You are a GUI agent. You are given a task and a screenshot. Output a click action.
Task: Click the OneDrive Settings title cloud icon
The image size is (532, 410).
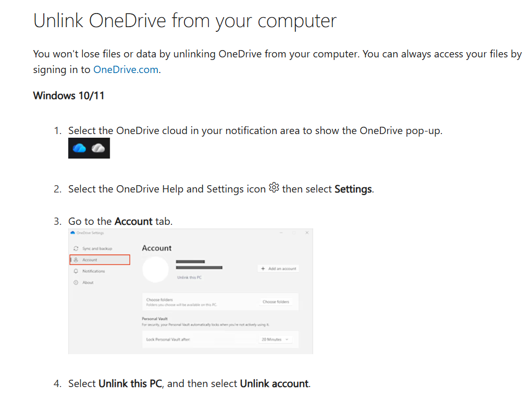(x=72, y=233)
